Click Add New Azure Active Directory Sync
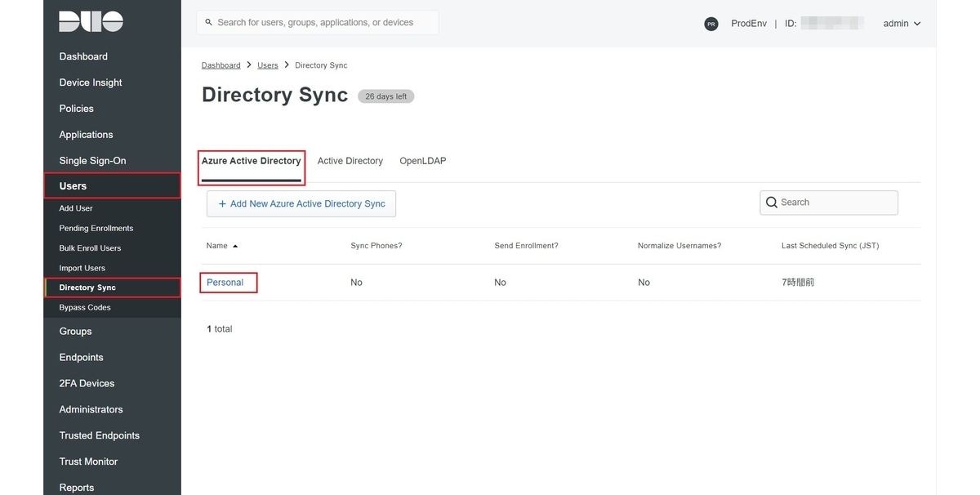 pos(301,204)
